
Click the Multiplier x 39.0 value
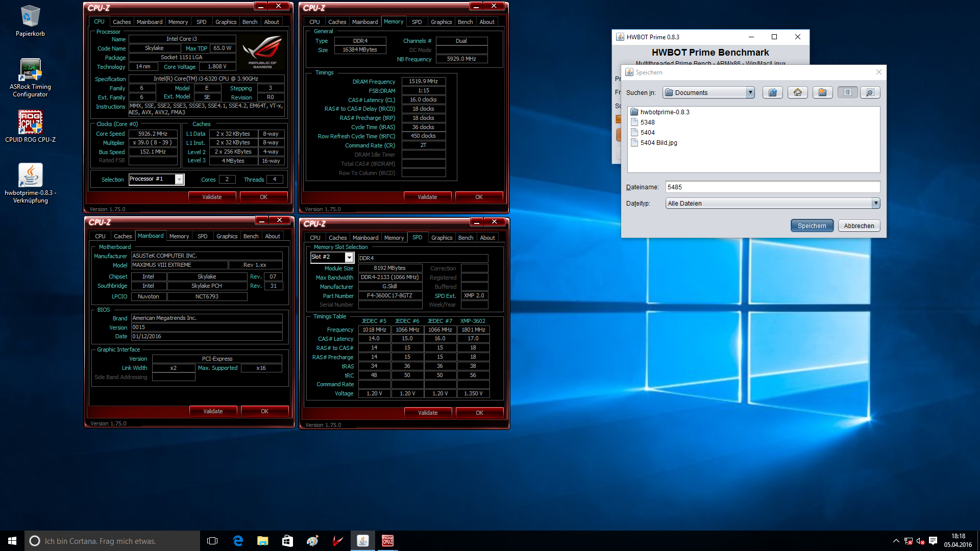[153, 142]
